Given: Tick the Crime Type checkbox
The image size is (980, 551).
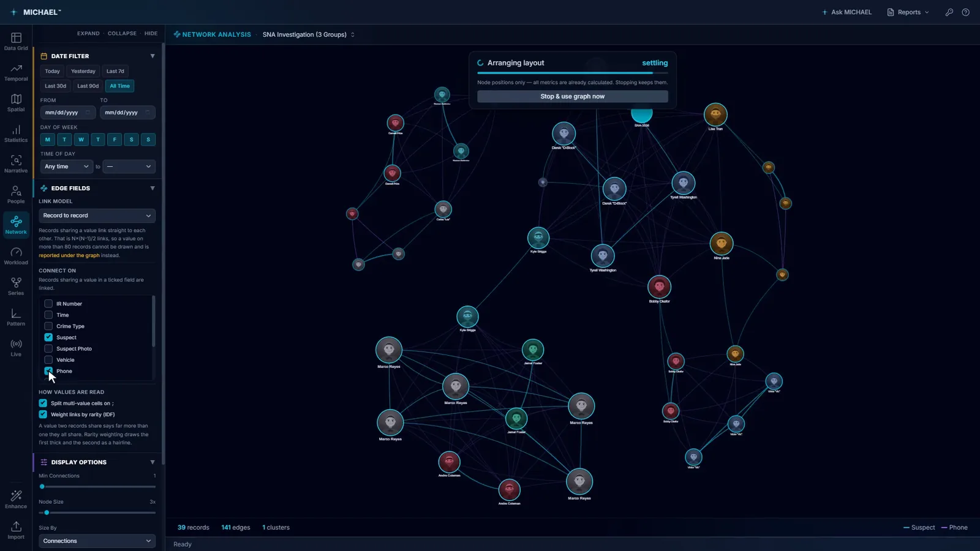Looking at the screenshot, I should 48,326.
